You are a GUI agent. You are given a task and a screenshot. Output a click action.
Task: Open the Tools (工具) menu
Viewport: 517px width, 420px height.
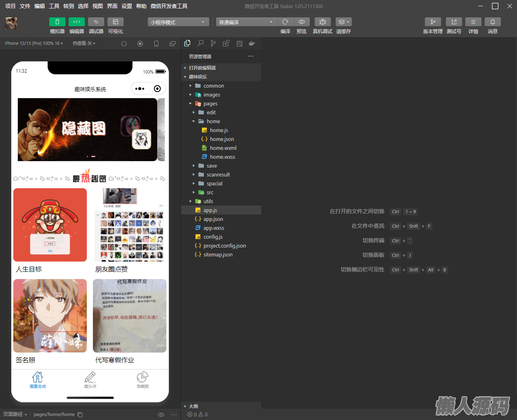coord(54,6)
